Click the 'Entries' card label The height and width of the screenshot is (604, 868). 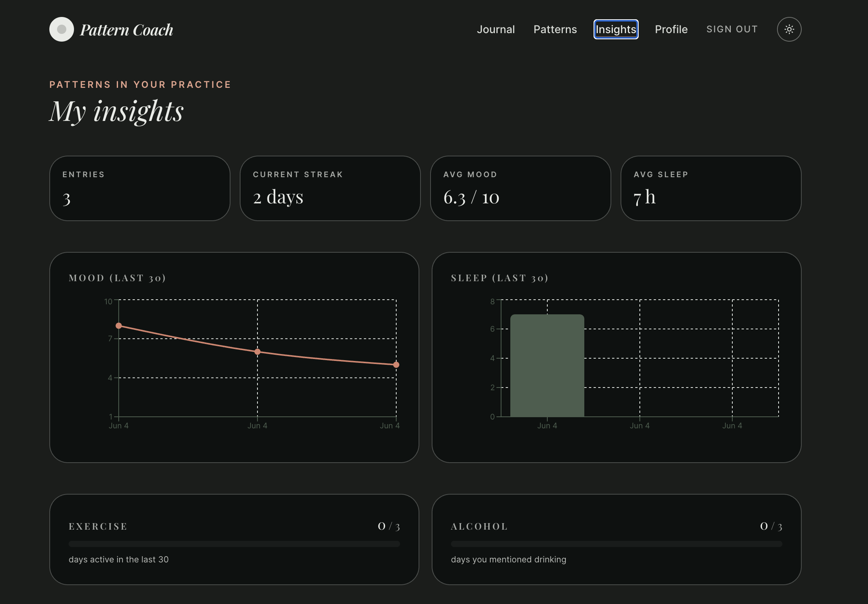coord(84,174)
